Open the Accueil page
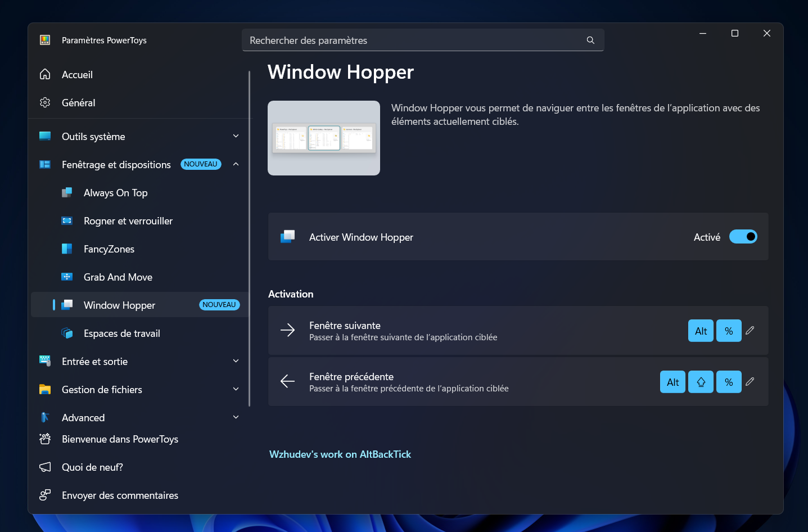 [139, 74]
